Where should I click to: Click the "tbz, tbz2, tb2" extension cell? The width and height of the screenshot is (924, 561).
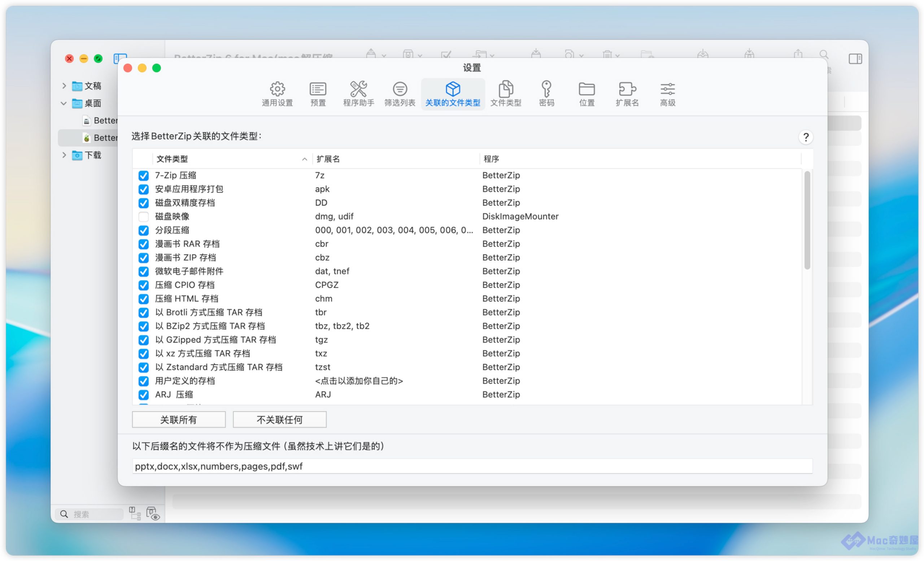[342, 326]
